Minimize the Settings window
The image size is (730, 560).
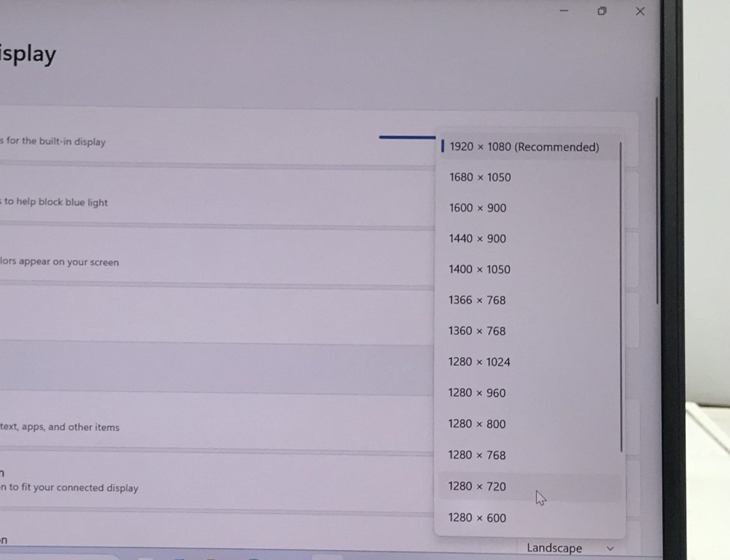tap(564, 10)
